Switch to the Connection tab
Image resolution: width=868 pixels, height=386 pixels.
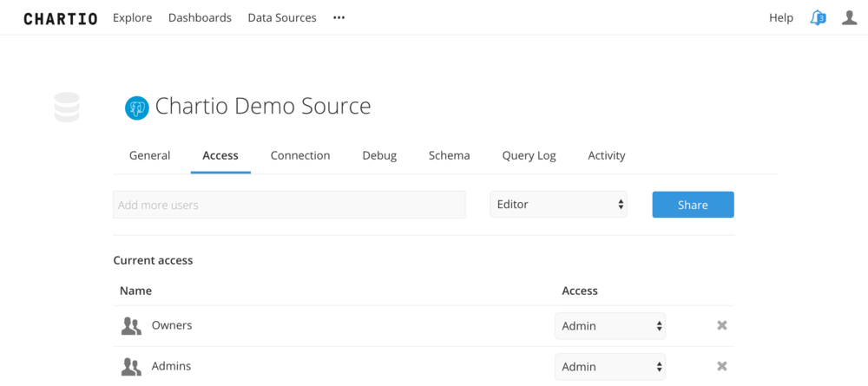click(x=300, y=155)
